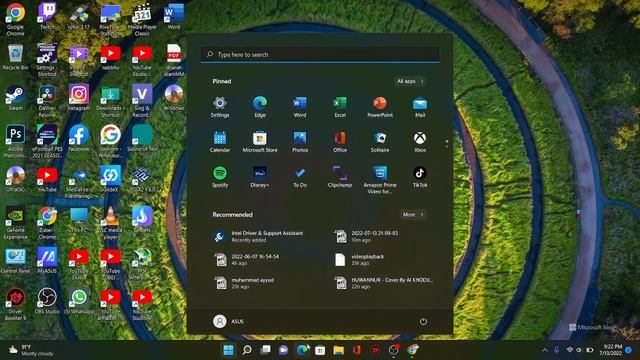Launch Solitaire from pinned apps

380,142
